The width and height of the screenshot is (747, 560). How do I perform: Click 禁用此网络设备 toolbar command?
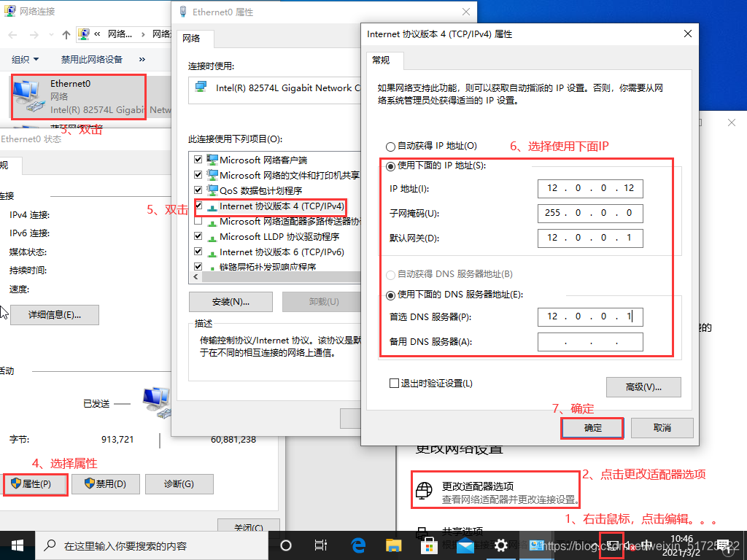click(91, 60)
